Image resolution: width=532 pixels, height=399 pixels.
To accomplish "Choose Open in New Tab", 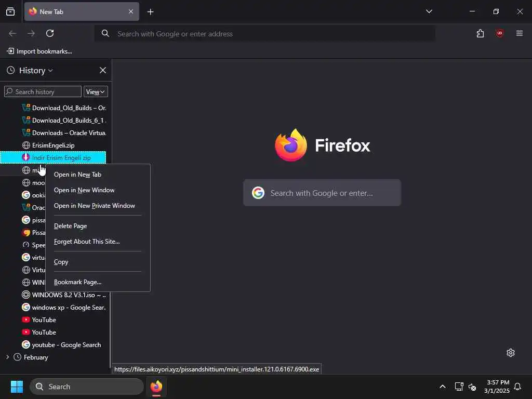I will (98, 175).
